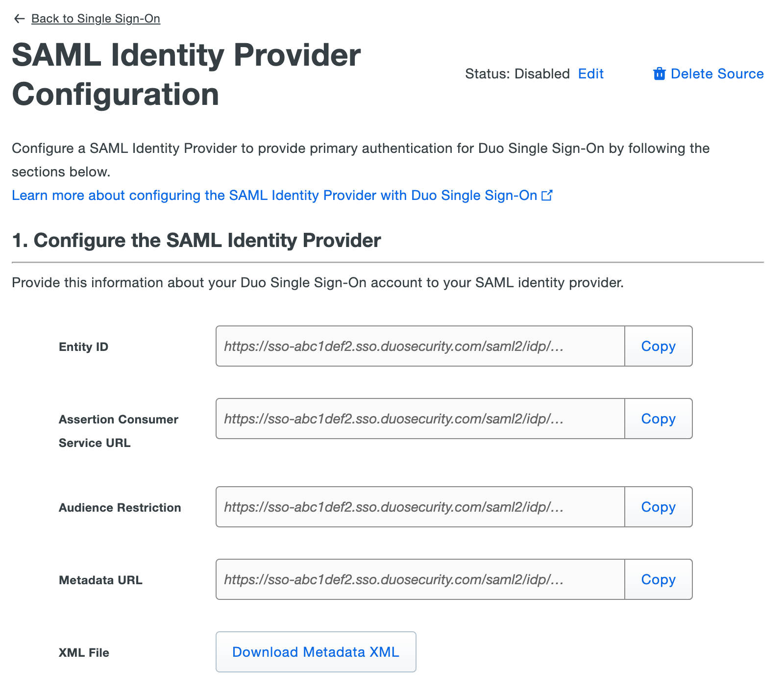Copy the Metadata URL

tap(658, 580)
